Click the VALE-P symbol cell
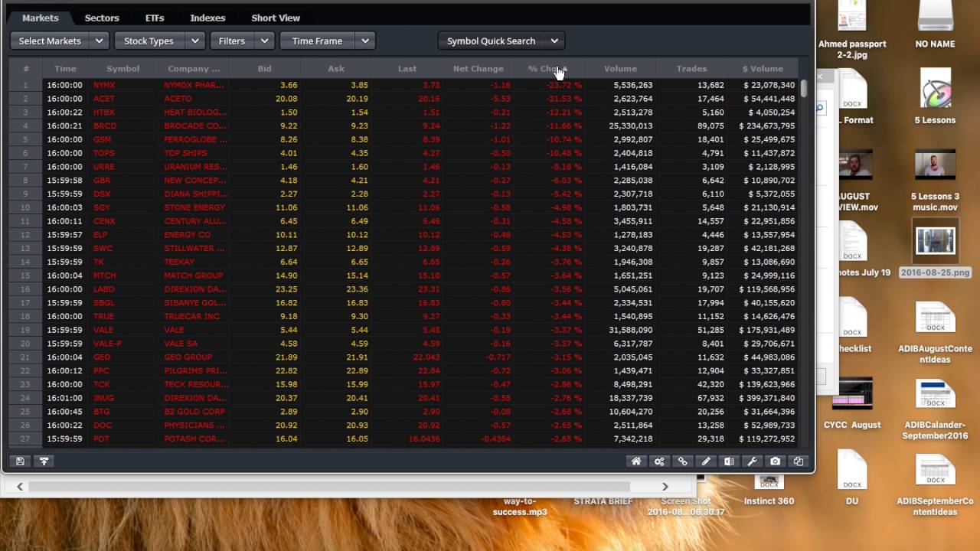980x551 pixels. 107,344
